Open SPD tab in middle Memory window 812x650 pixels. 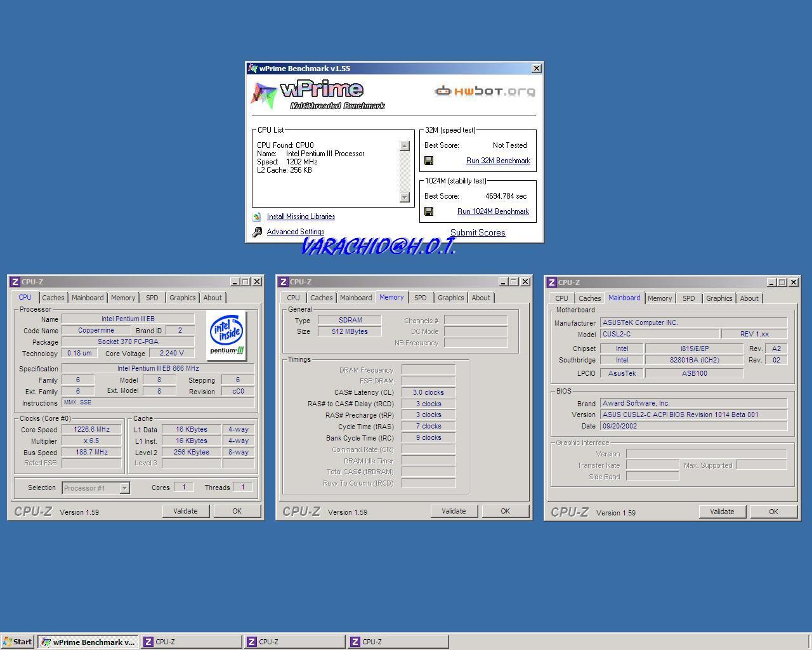point(421,298)
